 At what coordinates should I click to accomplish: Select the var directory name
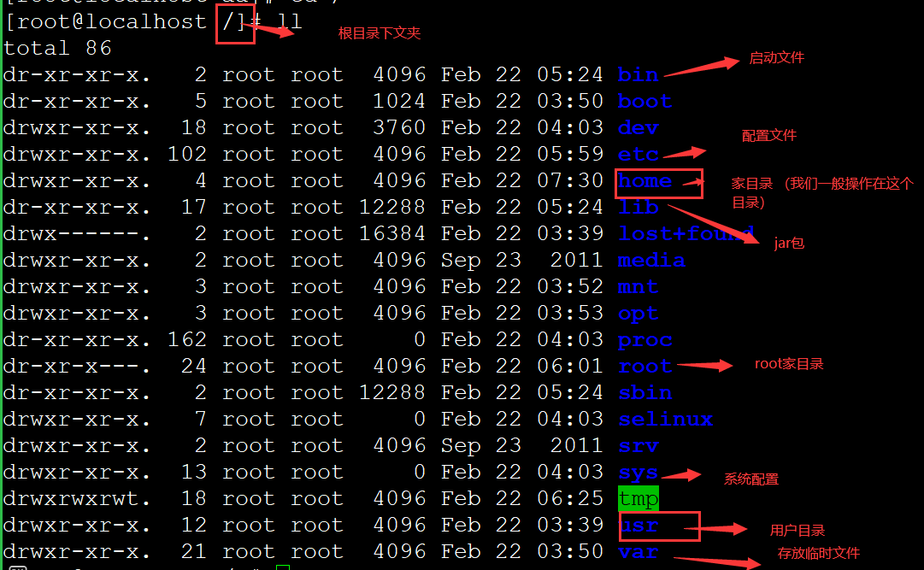click(638, 551)
